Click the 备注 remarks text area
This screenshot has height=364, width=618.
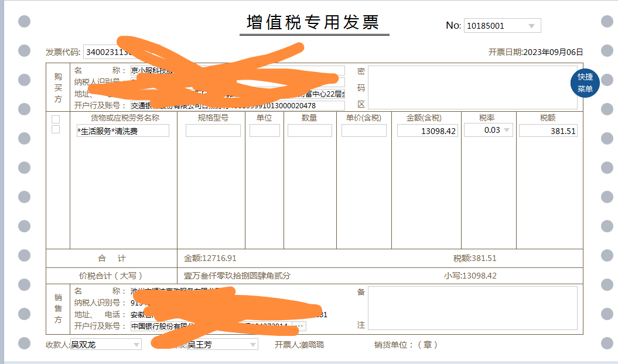pyautogui.click(x=473, y=308)
